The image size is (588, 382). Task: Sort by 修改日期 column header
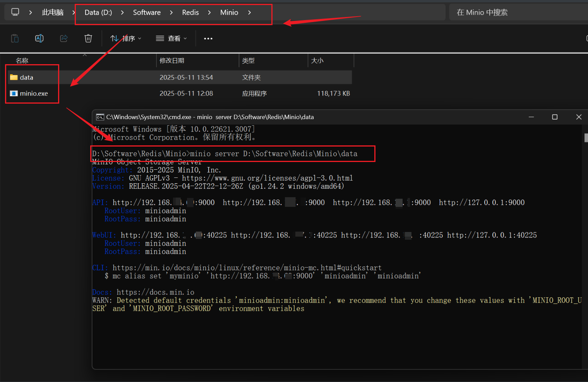click(172, 60)
